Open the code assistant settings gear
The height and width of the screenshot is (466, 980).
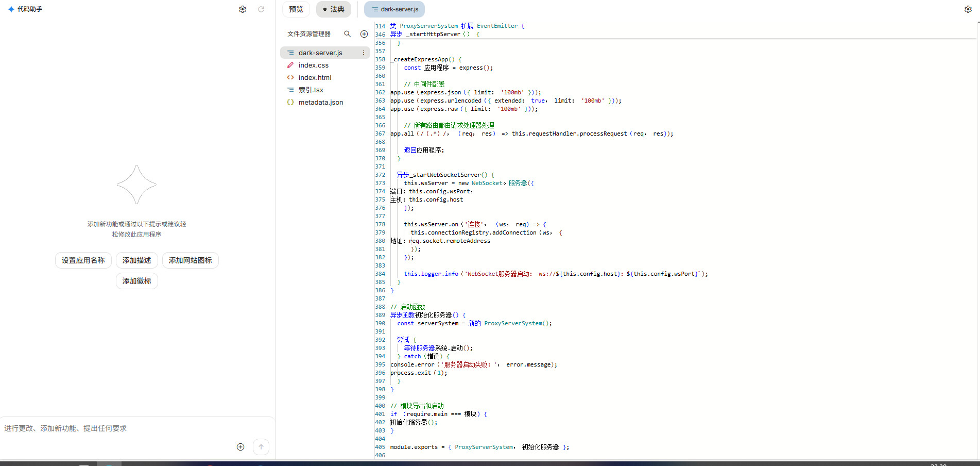tap(243, 9)
